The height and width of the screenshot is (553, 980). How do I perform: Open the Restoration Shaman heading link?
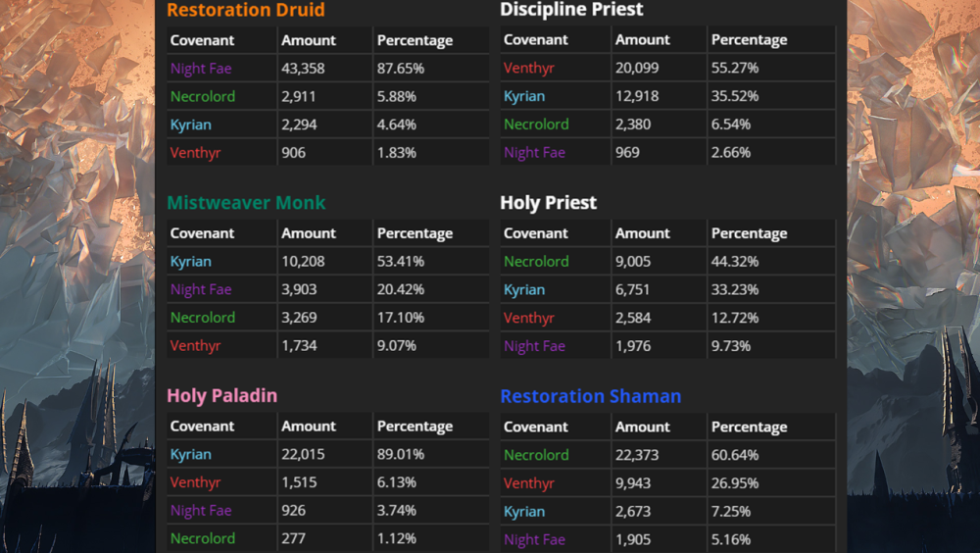click(x=590, y=397)
